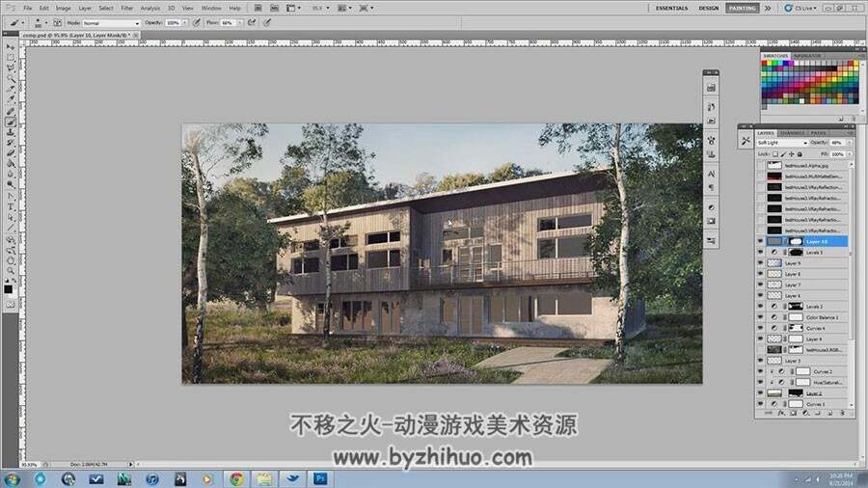
Task: Show the Alpha.jpg layer visibility box
Action: coord(760,166)
